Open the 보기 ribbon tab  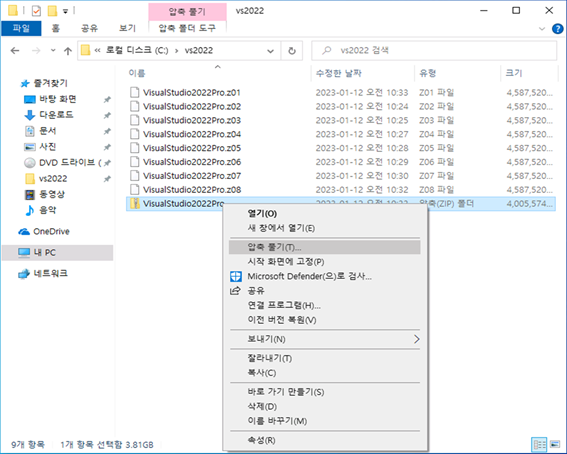[127, 28]
